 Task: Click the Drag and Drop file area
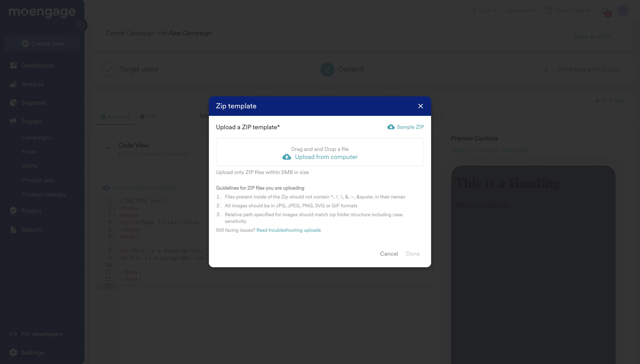(320, 149)
